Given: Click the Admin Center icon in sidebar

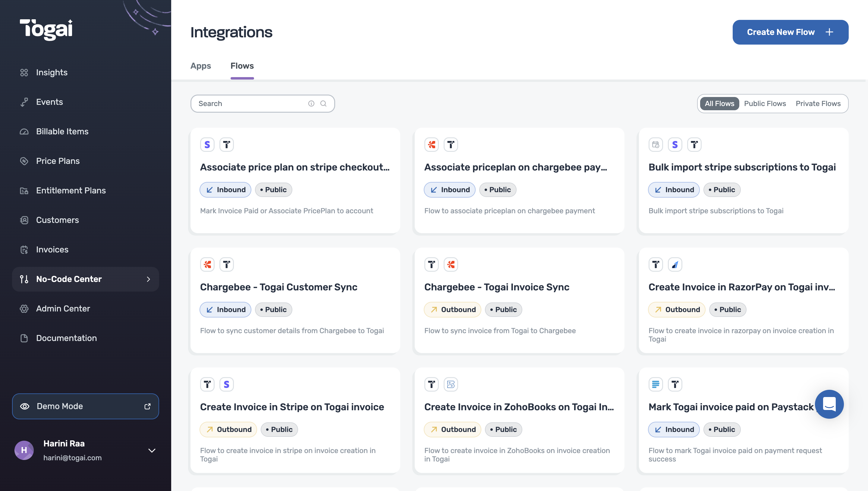Looking at the screenshot, I should tap(24, 309).
